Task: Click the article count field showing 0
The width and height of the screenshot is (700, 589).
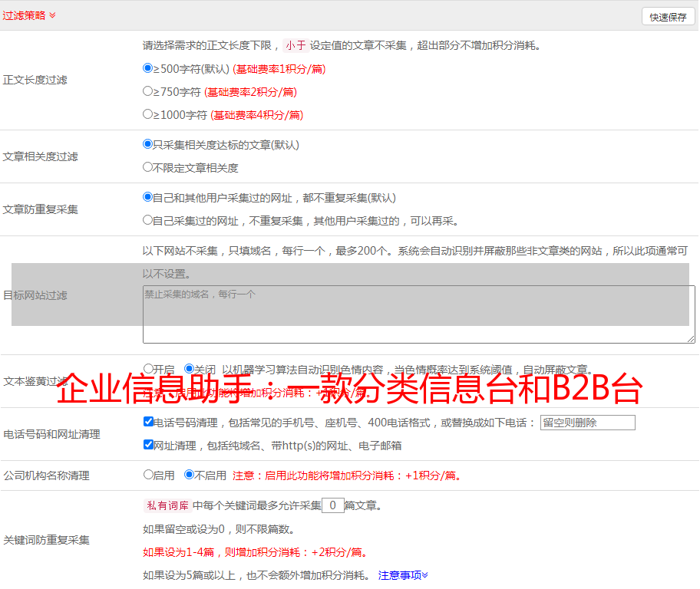Action: 333,505
